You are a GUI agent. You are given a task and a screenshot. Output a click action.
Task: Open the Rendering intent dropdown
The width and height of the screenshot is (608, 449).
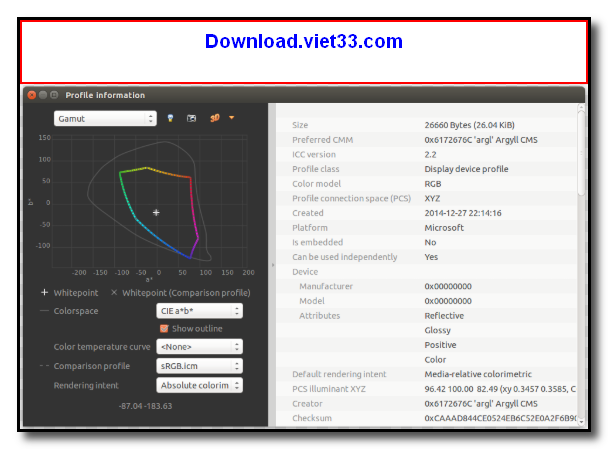[199, 385]
